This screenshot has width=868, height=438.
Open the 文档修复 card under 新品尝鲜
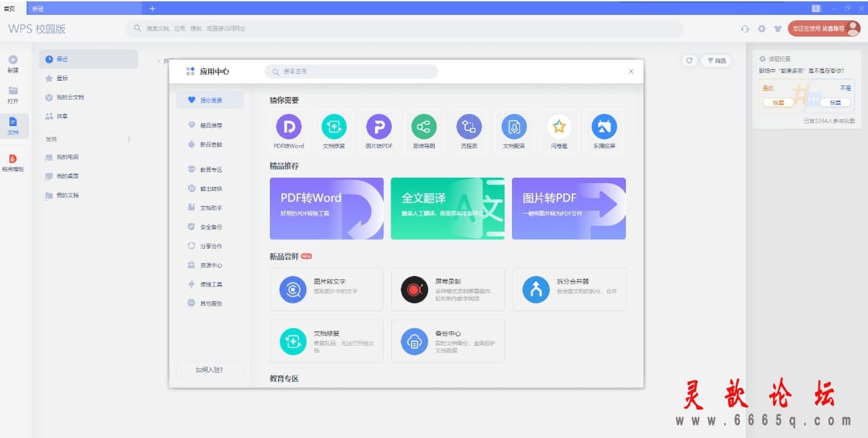[x=326, y=341]
